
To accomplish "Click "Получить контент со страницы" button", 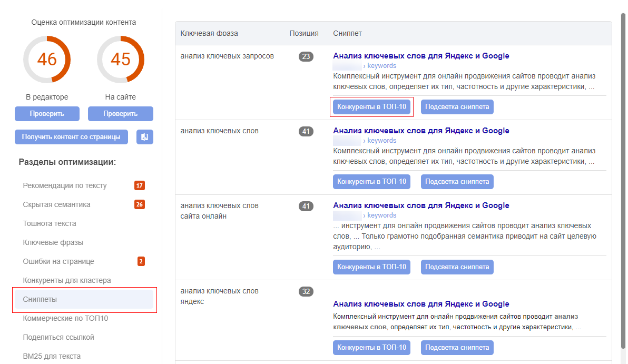I will click(x=71, y=137).
